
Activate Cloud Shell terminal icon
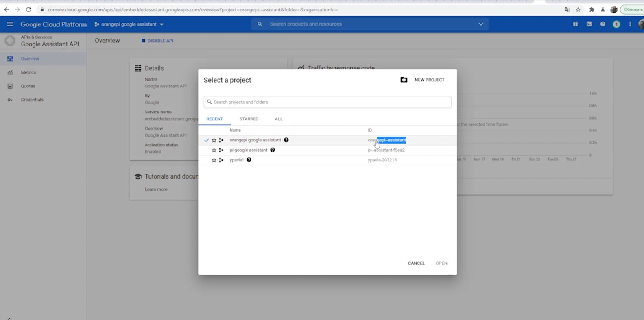[x=589, y=24]
